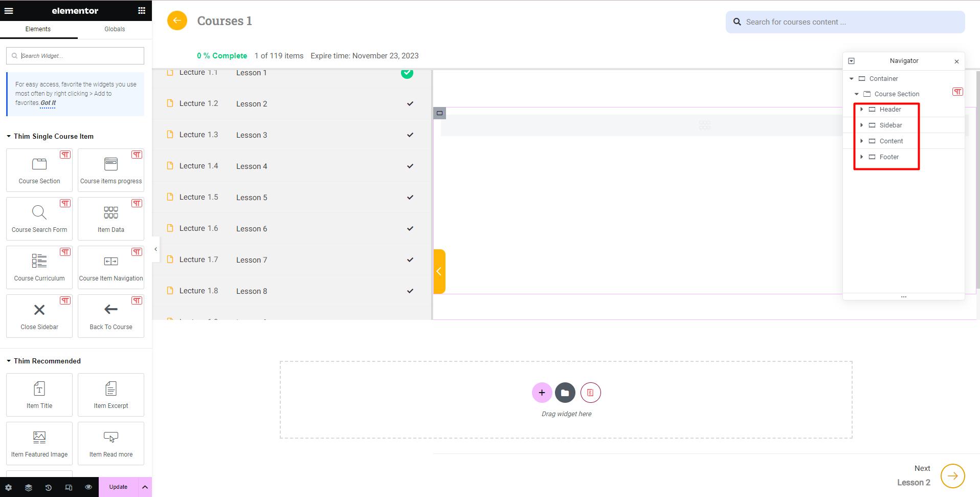Screen dimensions: 980x497
Task: Choose the Close Sidebar widget
Action: [39, 316]
